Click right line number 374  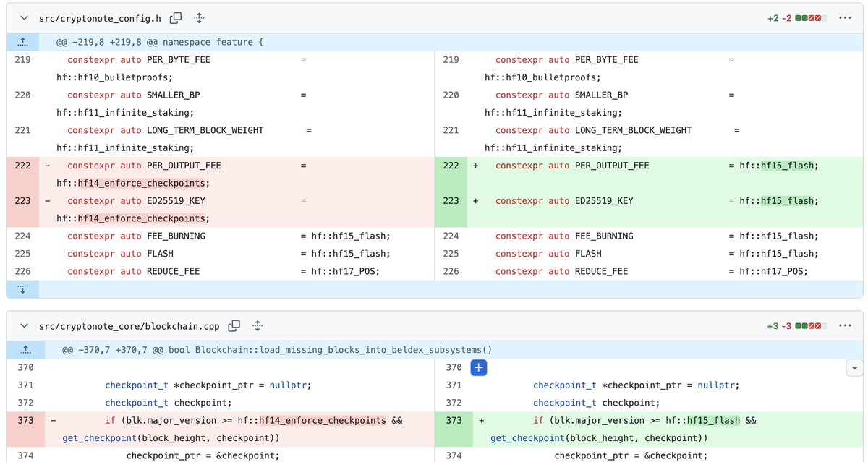(x=454, y=455)
